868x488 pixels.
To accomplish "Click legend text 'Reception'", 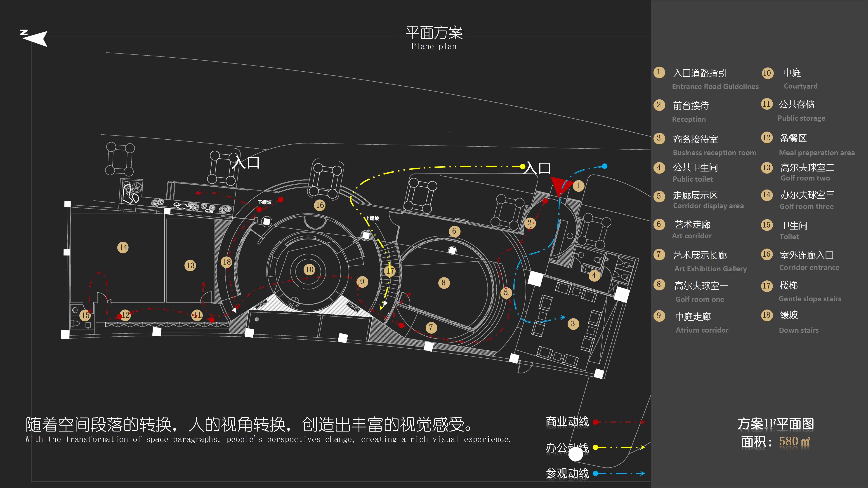I will [x=689, y=119].
